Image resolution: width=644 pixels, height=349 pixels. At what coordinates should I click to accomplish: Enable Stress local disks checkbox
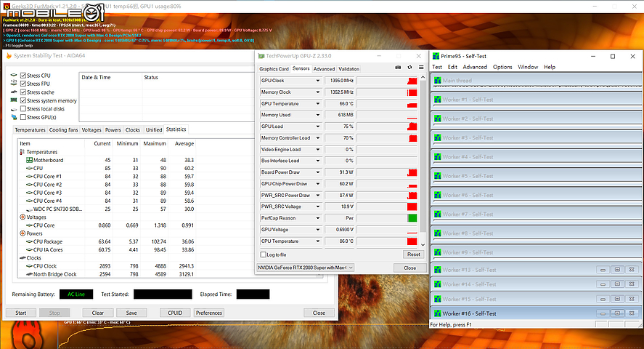coord(23,109)
